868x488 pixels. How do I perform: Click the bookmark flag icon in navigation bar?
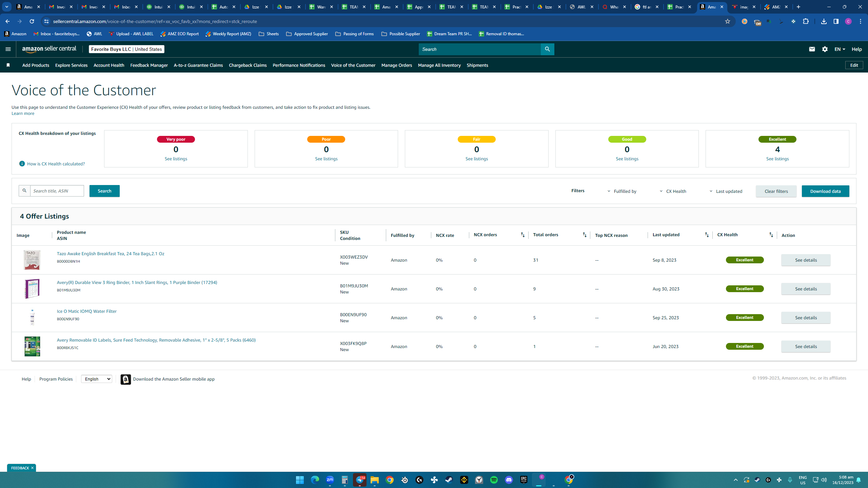[x=8, y=65]
